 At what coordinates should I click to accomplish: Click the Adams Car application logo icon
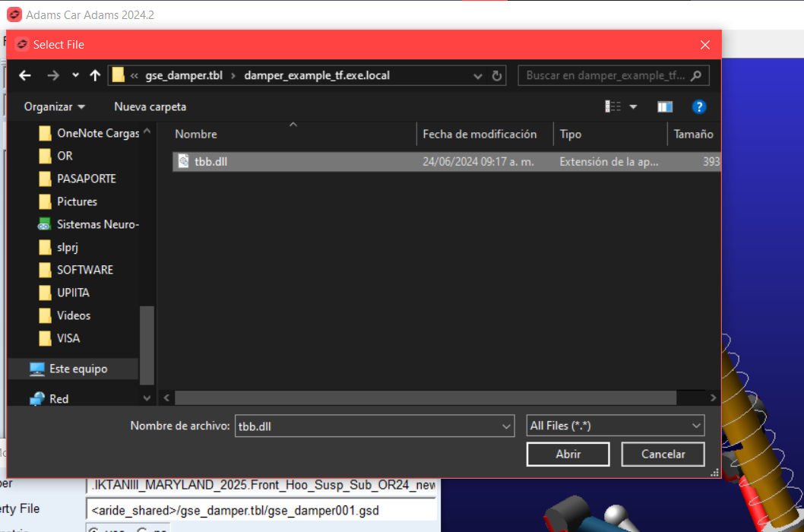point(14,14)
